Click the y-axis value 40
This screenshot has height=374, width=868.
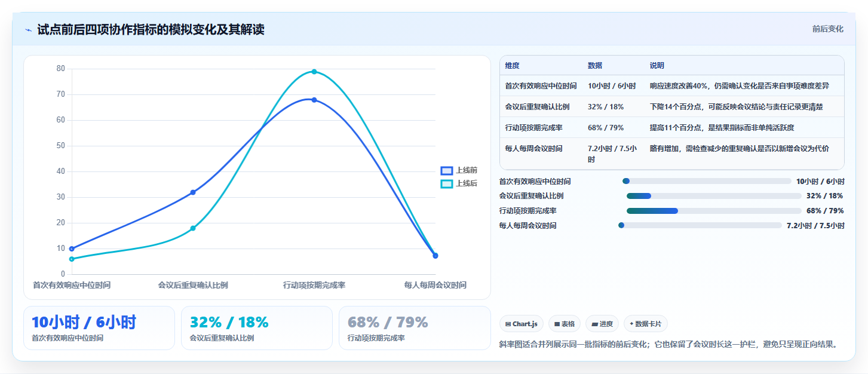click(x=61, y=171)
